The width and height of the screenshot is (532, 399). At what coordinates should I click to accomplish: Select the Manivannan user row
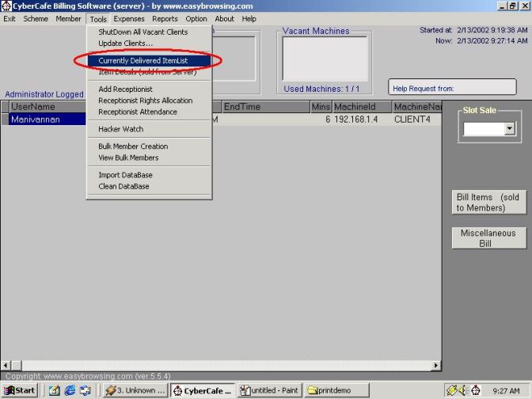[x=46, y=120]
